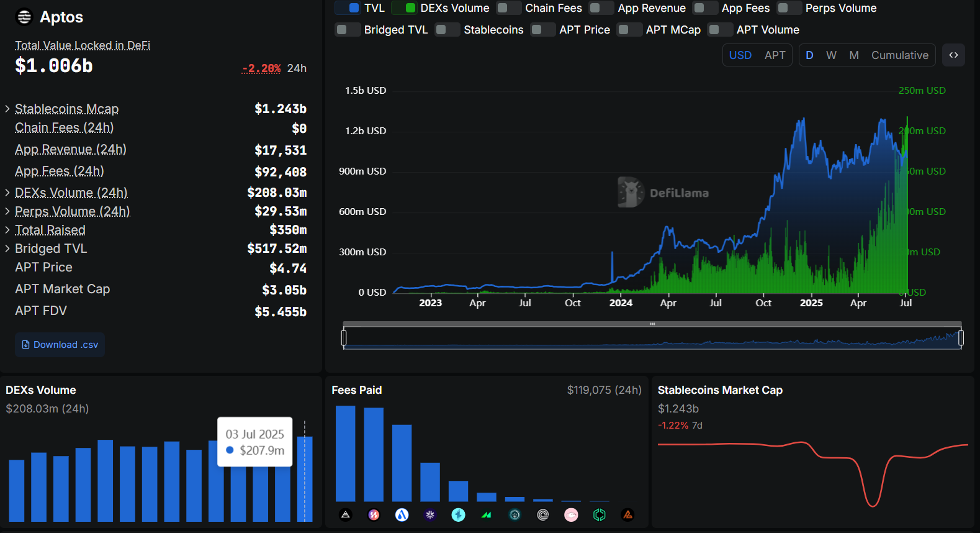Image resolution: width=980 pixels, height=533 pixels.
Task: Expand the DEXs Volume (24h) row
Action: (7, 193)
